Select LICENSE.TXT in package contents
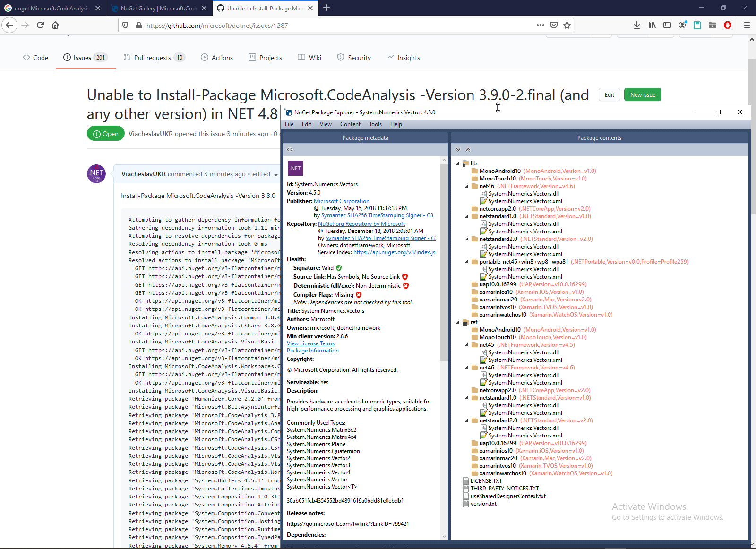The image size is (756, 549). (486, 481)
